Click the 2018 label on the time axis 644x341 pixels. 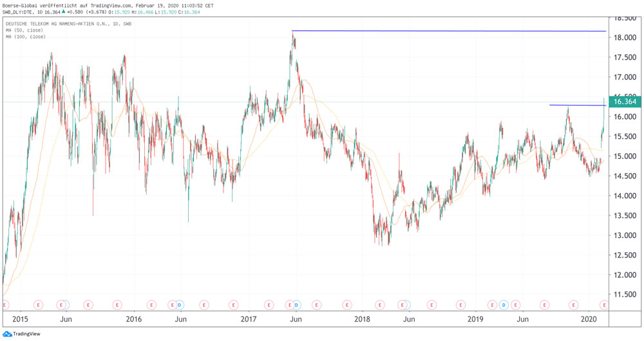(362, 319)
